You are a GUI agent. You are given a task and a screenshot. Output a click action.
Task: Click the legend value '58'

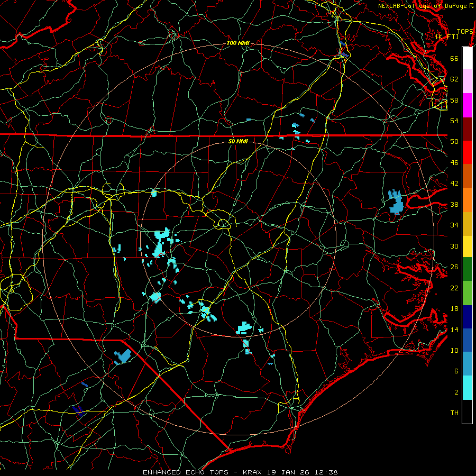coord(454,100)
